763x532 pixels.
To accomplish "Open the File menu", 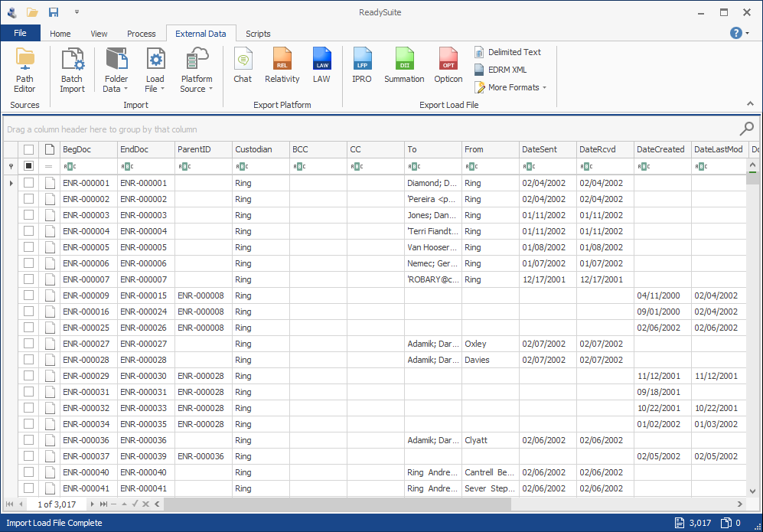I will pos(20,33).
